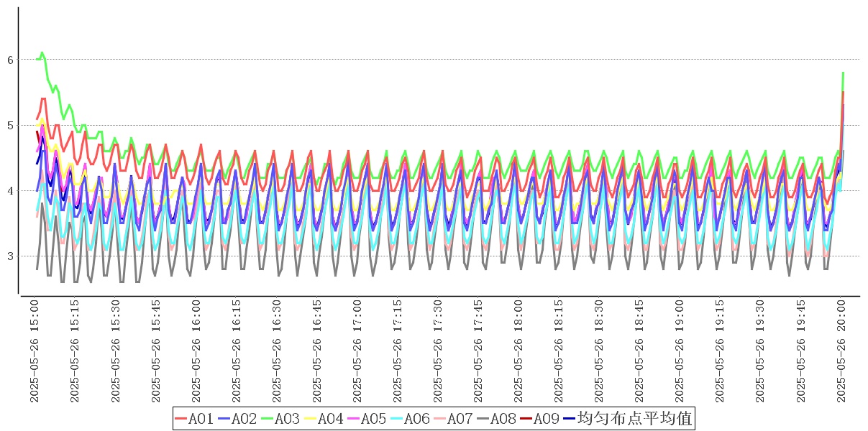Click the y-axis label 6
The width and height of the screenshot is (868, 431).
click(x=10, y=60)
